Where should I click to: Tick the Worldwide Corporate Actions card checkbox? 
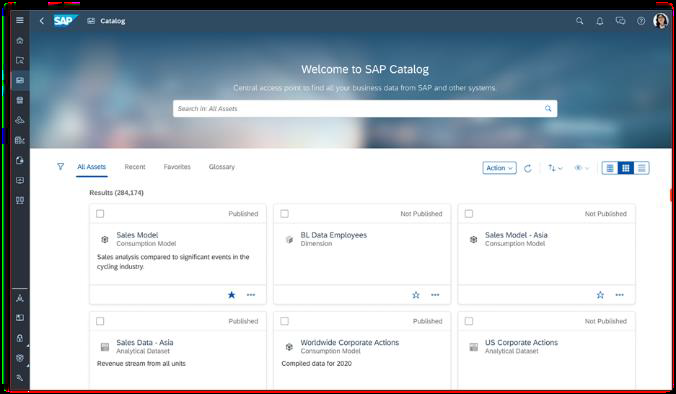coord(285,321)
